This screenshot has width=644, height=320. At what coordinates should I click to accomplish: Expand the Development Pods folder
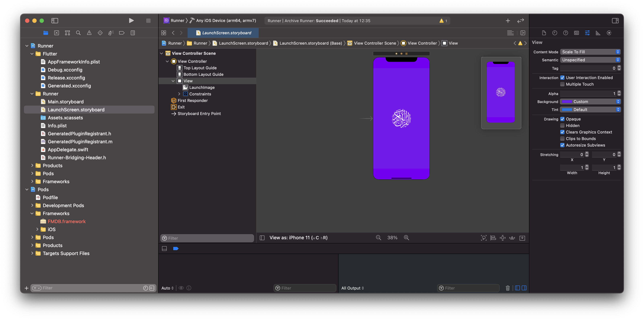pyautogui.click(x=32, y=206)
